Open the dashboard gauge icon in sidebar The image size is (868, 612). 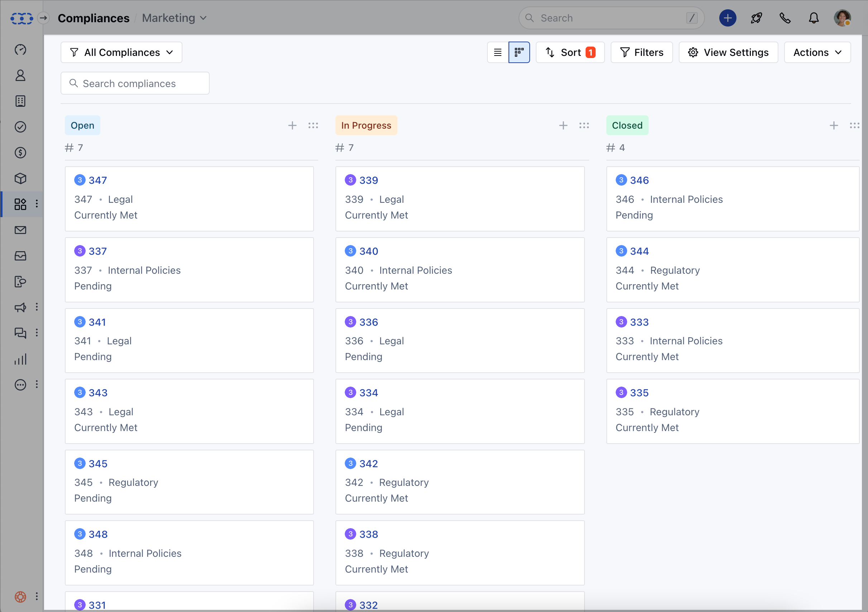click(20, 49)
